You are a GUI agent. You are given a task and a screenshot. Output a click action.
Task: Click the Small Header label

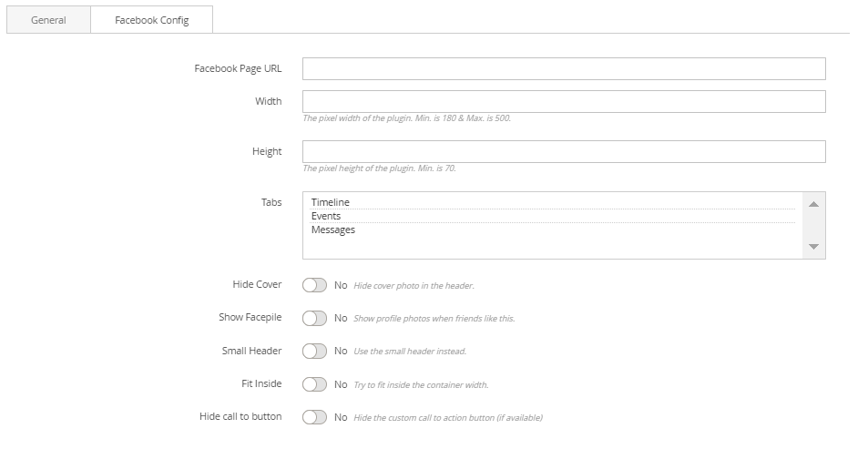251,351
